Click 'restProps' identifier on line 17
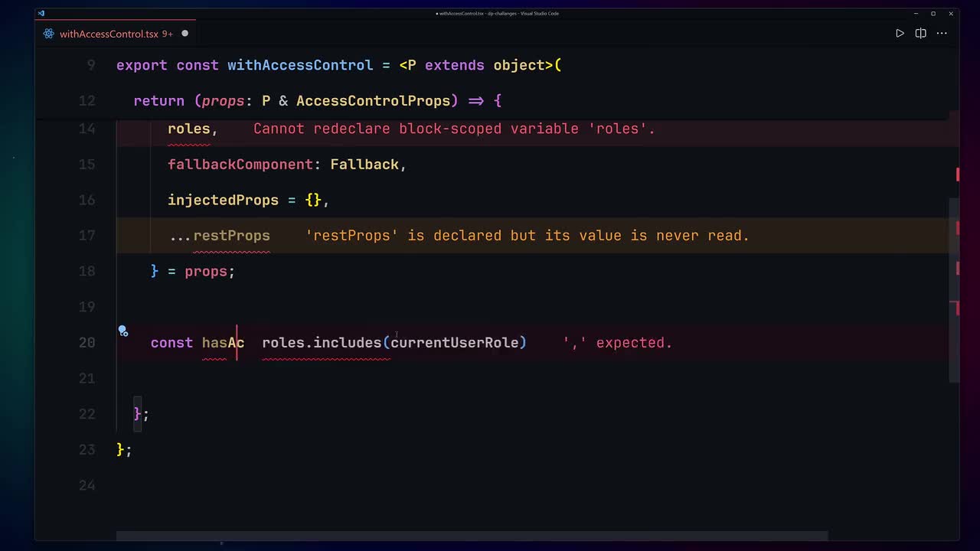The height and width of the screenshot is (551, 980). tap(231, 236)
